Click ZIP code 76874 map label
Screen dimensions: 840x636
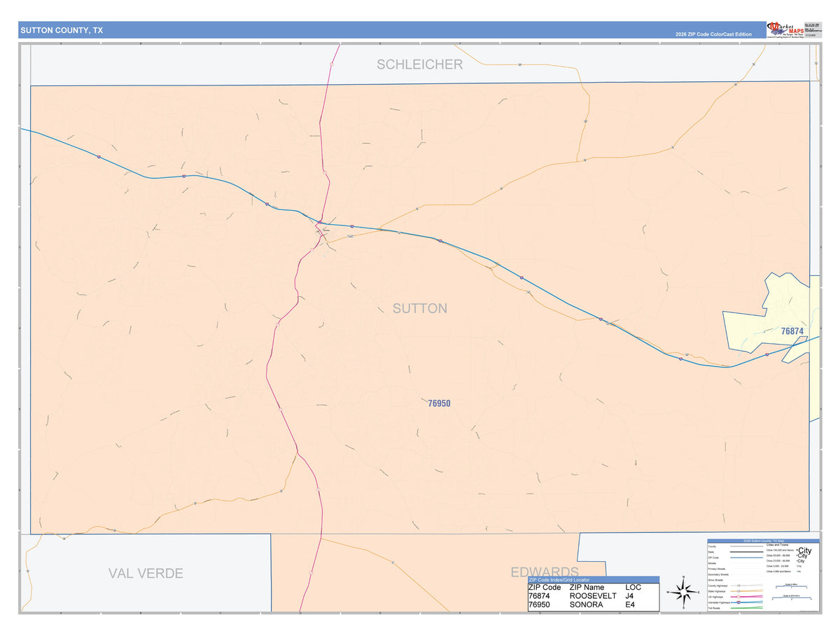click(792, 331)
